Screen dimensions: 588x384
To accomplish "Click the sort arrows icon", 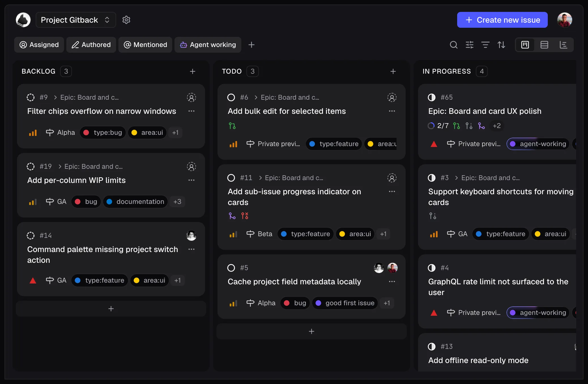I will [x=501, y=45].
